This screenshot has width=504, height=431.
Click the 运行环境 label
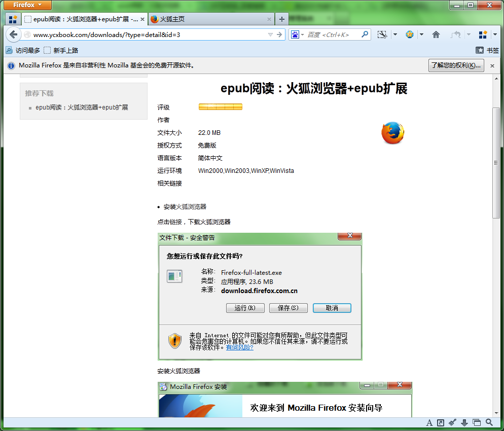pos(169,171)
